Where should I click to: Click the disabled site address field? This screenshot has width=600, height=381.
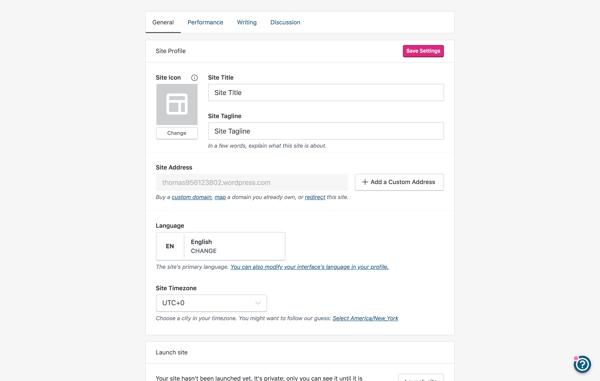tap(252, 182)
